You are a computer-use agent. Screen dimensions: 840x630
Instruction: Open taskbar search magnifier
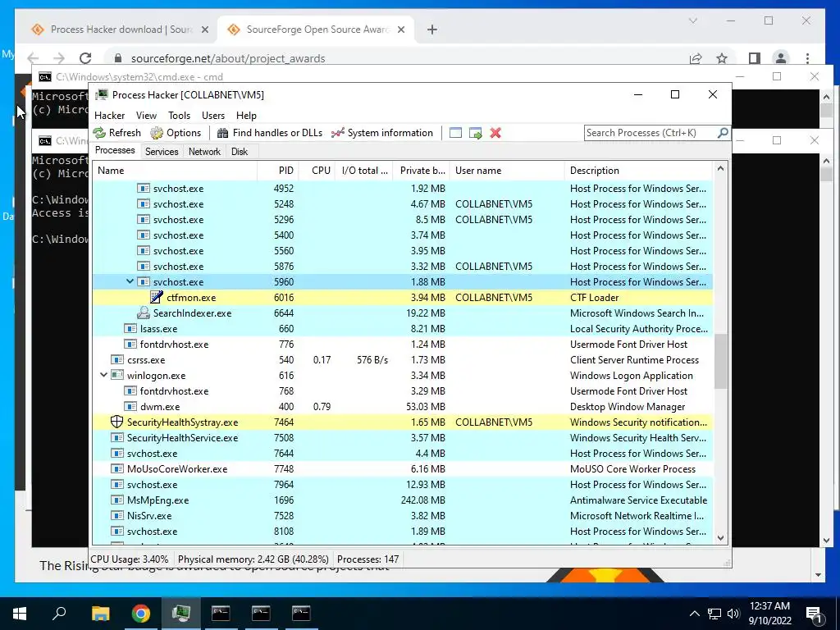[59, 613]
